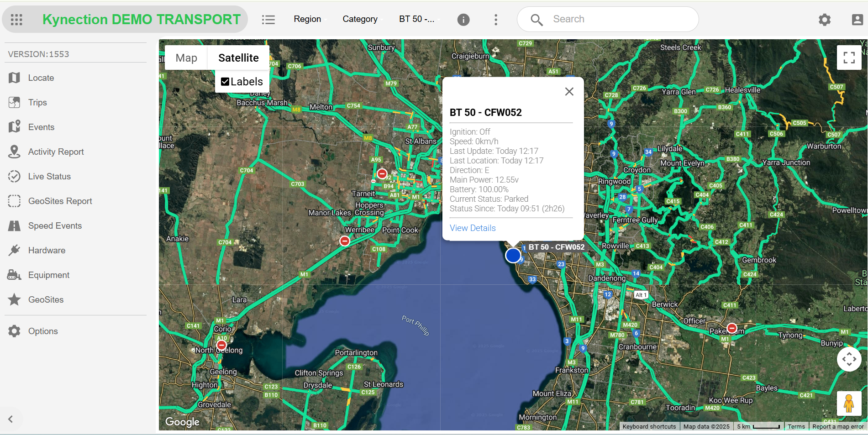868x435 pixels.
Task: Open the info icon in top bar
Action: pyautogui.click(x=463, y=20)
